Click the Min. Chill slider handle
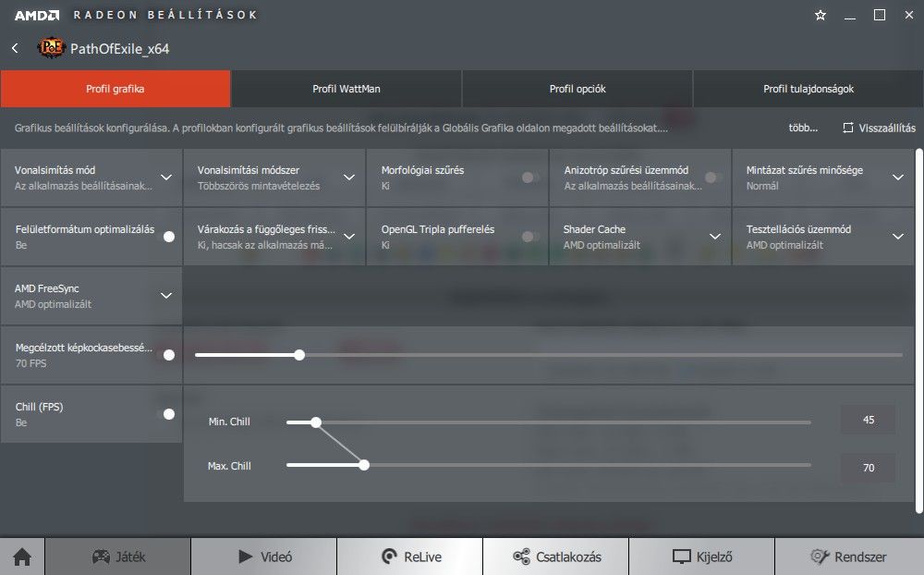This screenshot has height=575, width=924. 316,422
